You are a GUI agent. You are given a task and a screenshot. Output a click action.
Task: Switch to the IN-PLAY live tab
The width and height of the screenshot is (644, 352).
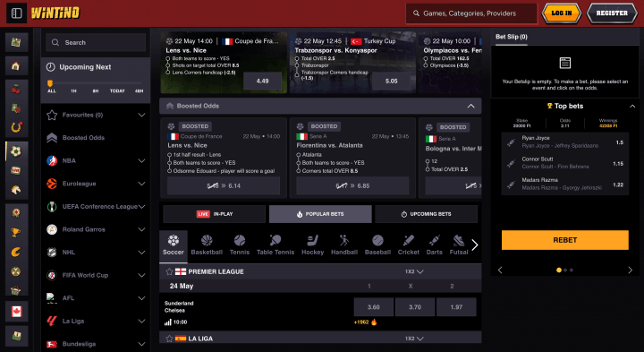tap(215, 214)
